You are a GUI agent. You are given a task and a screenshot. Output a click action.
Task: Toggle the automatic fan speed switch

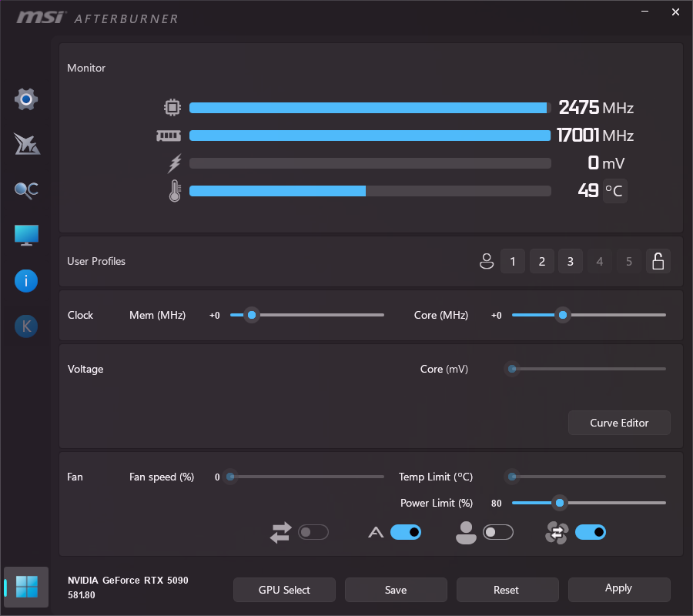pyautogui.click(x=406, y=532)
